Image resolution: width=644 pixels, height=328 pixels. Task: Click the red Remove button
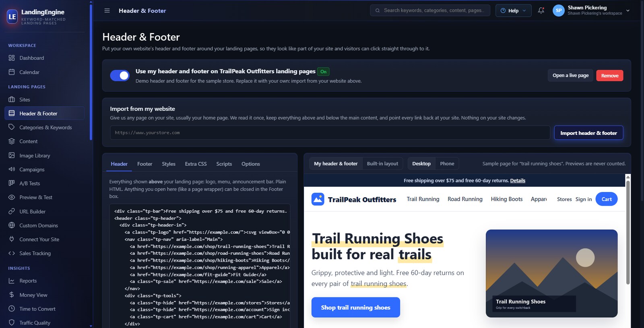coord(610,76)
